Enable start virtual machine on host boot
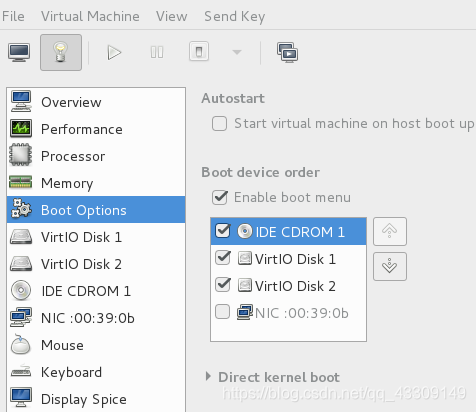 [x=219, y=124]
